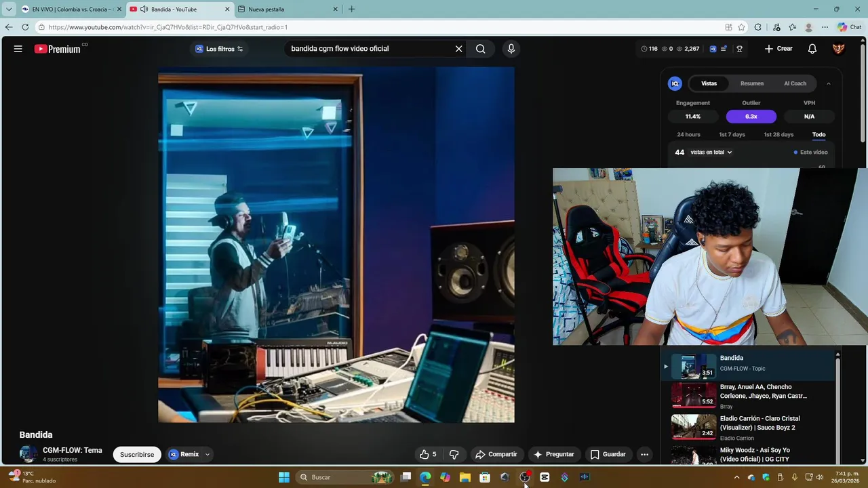The image size is (868, 488).
Task: Toggle the VPH N/A metric pill
Action: (809, 117)
